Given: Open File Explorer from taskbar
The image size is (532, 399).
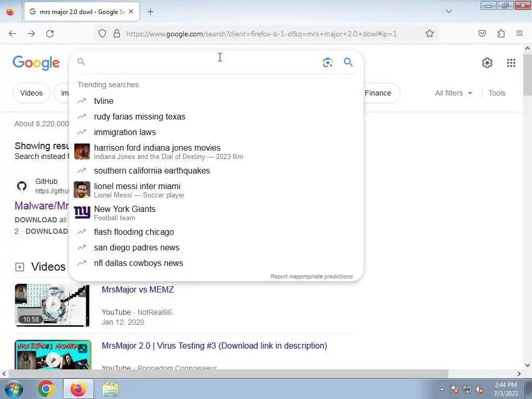Looking at the screenshot, I should click(x=111, y=389).
